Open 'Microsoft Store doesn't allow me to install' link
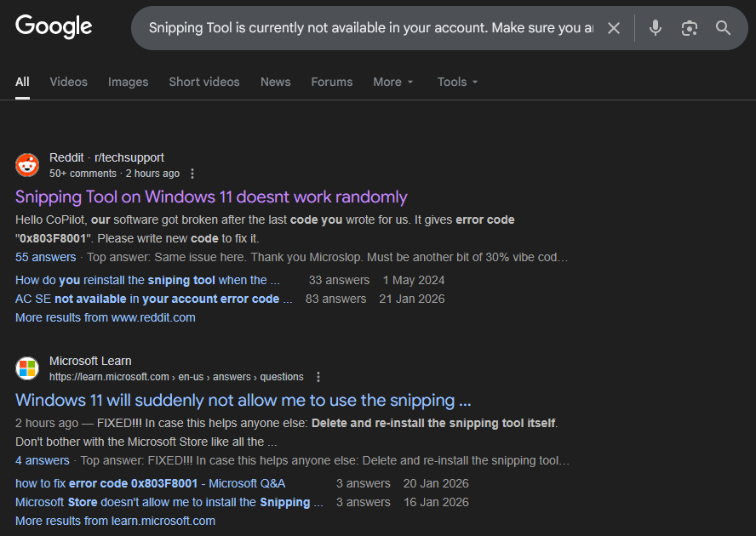Screen dimensions: 756x536 click(169, 502)
